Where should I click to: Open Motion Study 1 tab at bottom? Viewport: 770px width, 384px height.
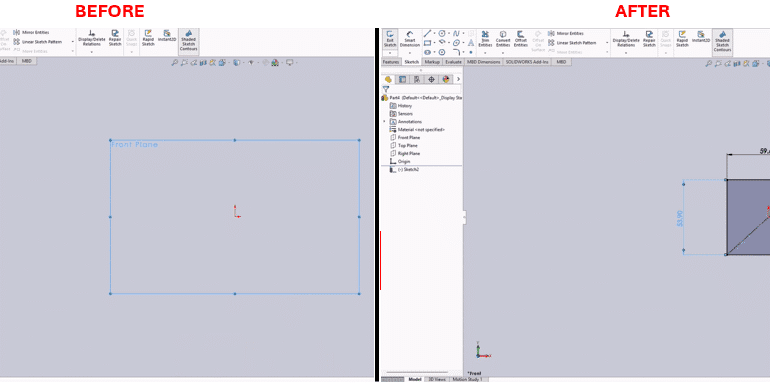[x=468, y=380]
